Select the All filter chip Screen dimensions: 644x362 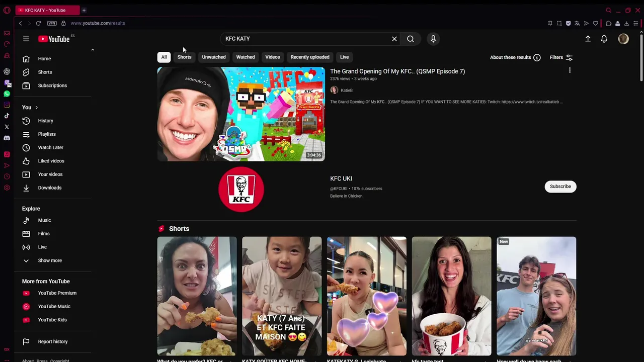164,57
